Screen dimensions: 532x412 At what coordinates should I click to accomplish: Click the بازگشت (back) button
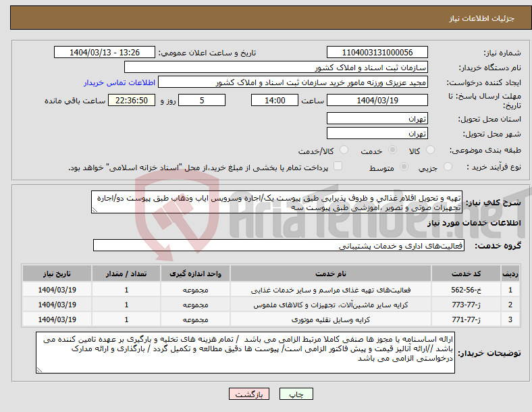coord(249,394)
